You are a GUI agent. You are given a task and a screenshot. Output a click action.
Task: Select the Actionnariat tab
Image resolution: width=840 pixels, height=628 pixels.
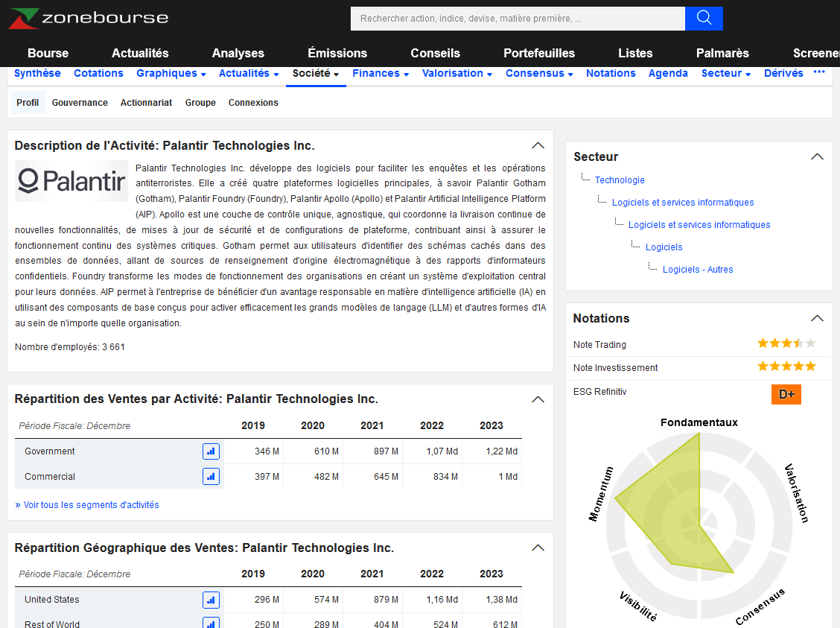pyautogui.click(x=146, y=103)
